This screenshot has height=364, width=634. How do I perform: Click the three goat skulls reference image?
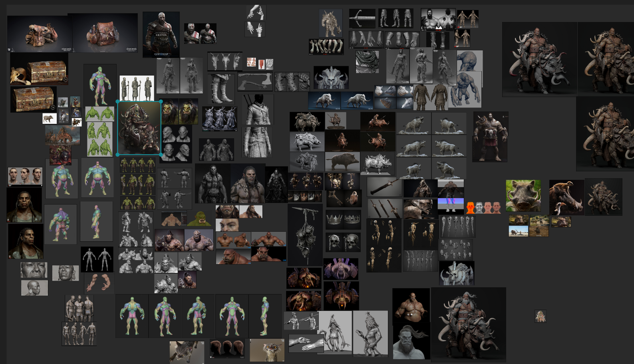(225, 61)
